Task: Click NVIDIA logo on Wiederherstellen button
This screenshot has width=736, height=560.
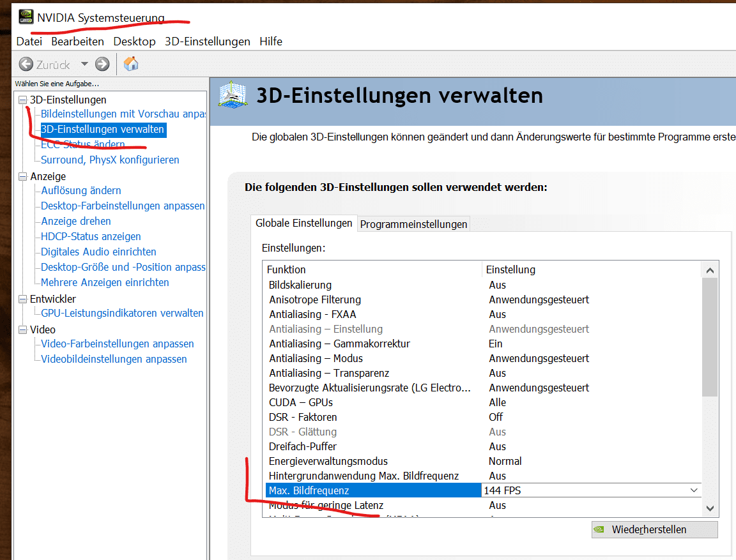Action: pos(599,529)
